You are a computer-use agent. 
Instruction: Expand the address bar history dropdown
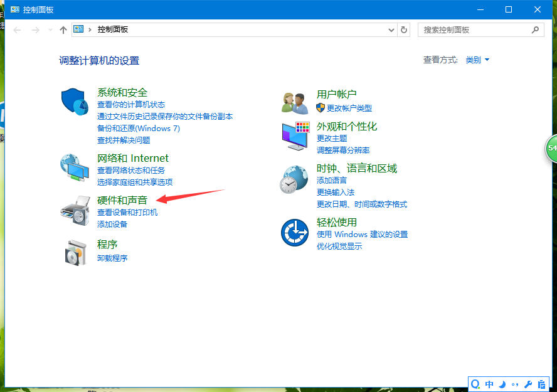click(391, 29)
